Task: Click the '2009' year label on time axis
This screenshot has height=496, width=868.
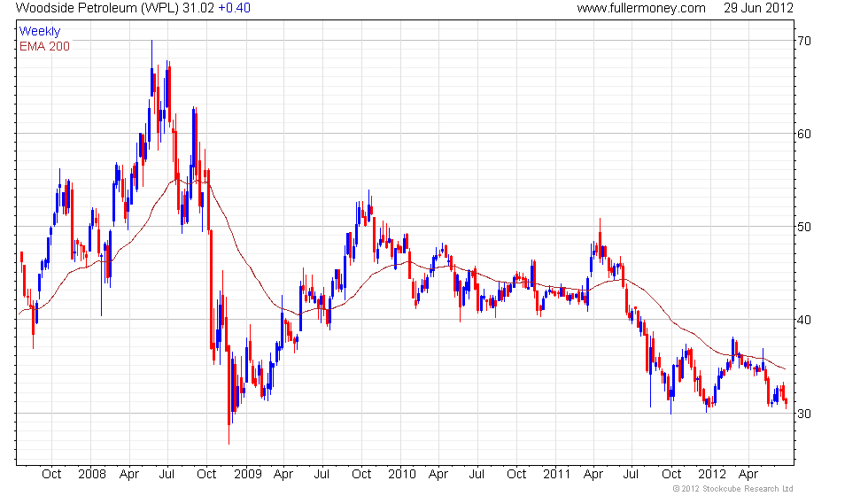Action: pyautogui.click(x=247, y=474)
